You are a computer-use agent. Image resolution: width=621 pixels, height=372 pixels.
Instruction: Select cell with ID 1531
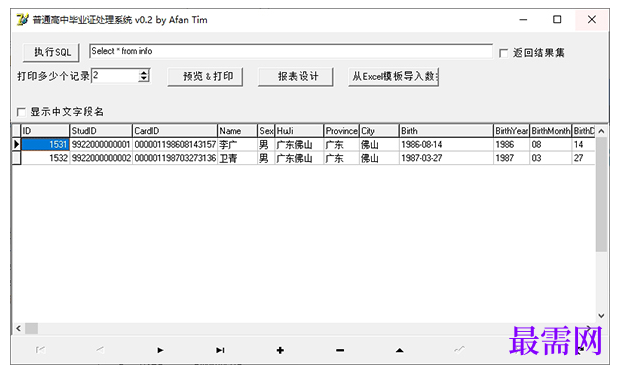[45, 144]
